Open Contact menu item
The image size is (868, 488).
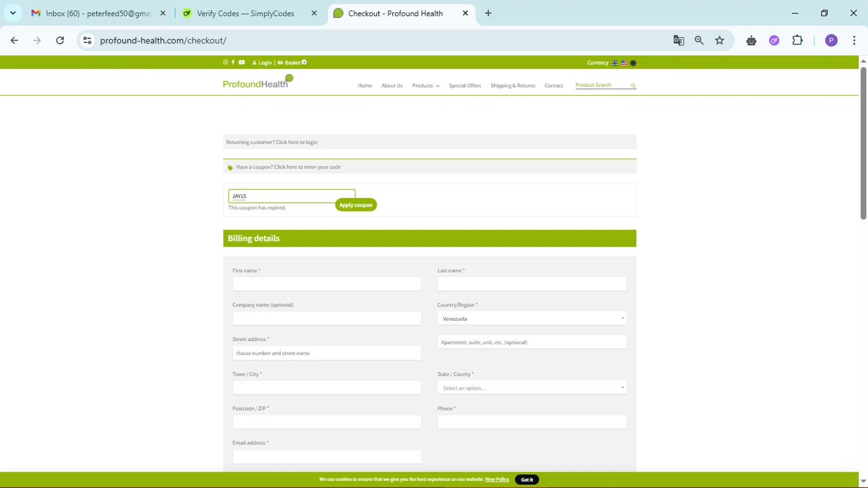coord(553,86)
